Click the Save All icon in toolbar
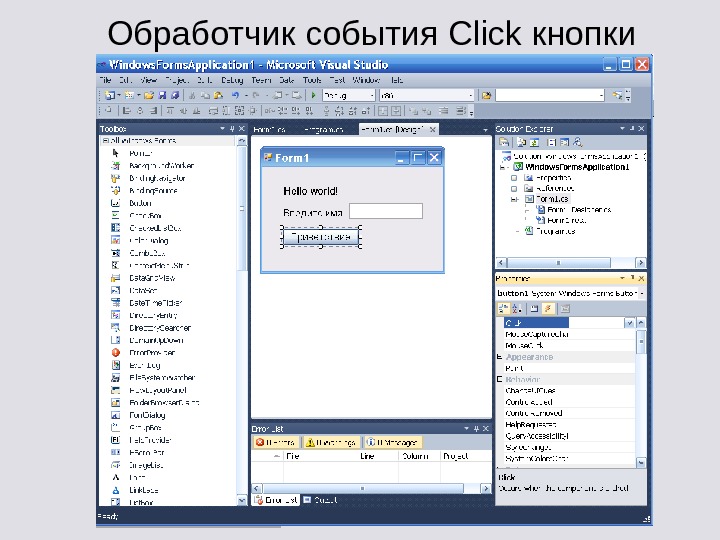Viewport: 720px width, 540px height. [175, 95]
